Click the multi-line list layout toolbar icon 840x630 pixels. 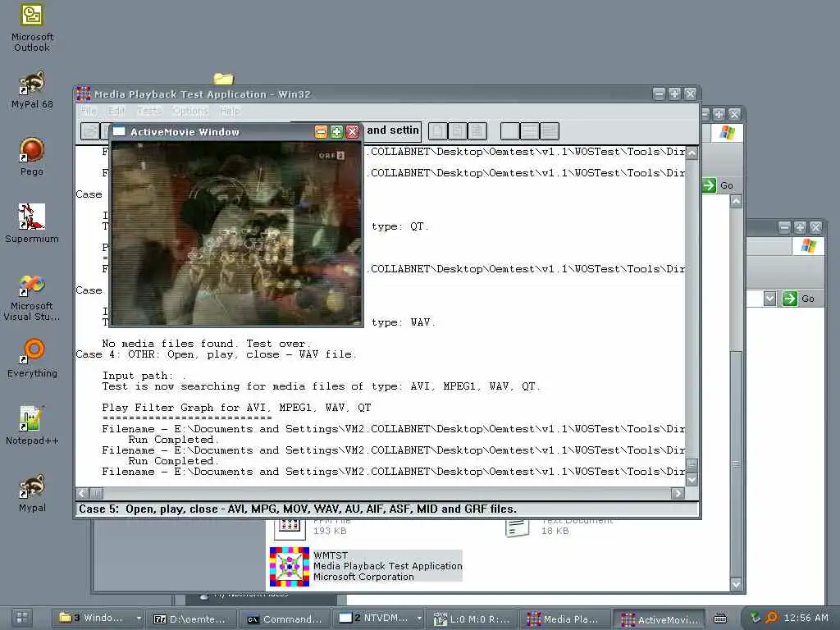click(x=549, y=130)
